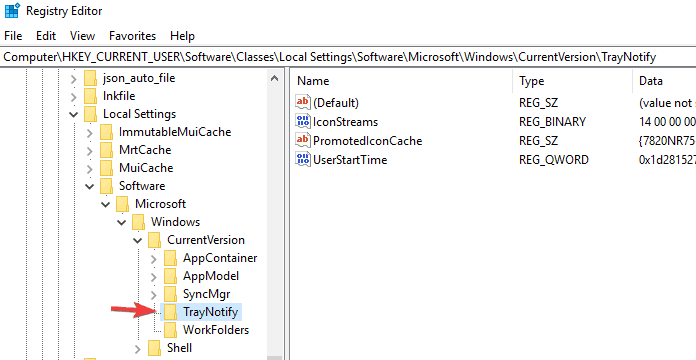The width and height of the screenshot is (696, 360).
Task: Click the registry path address bar
Action: pos(348,57)
